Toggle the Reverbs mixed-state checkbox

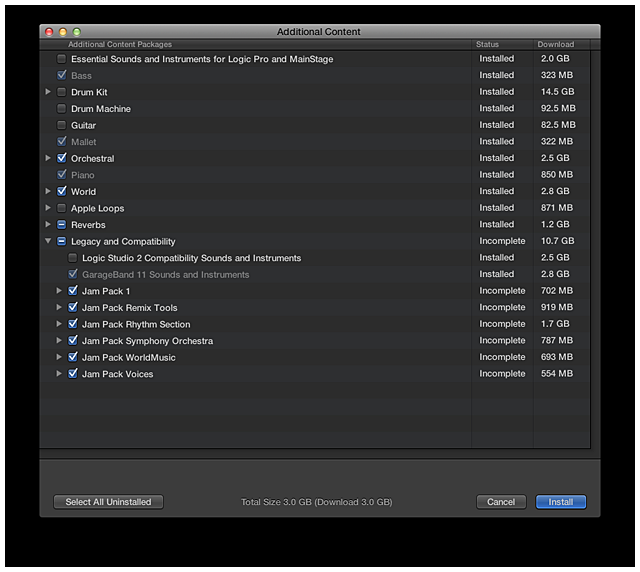click(61, 225)
